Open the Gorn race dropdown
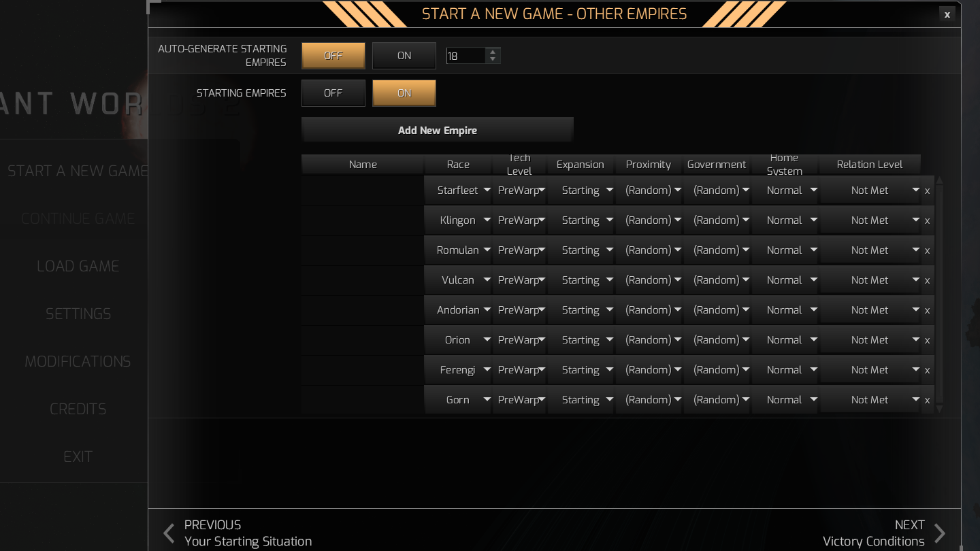 [x=458, y=400]
